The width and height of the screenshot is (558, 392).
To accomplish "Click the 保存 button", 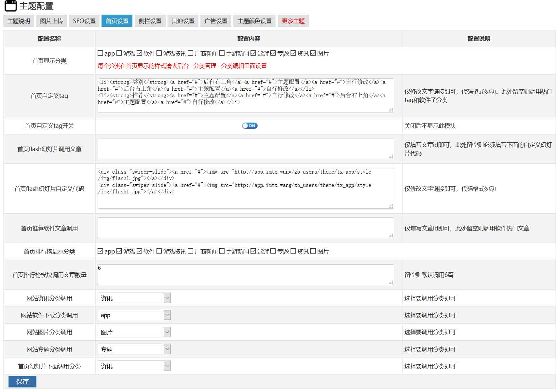I will [22, 382].
